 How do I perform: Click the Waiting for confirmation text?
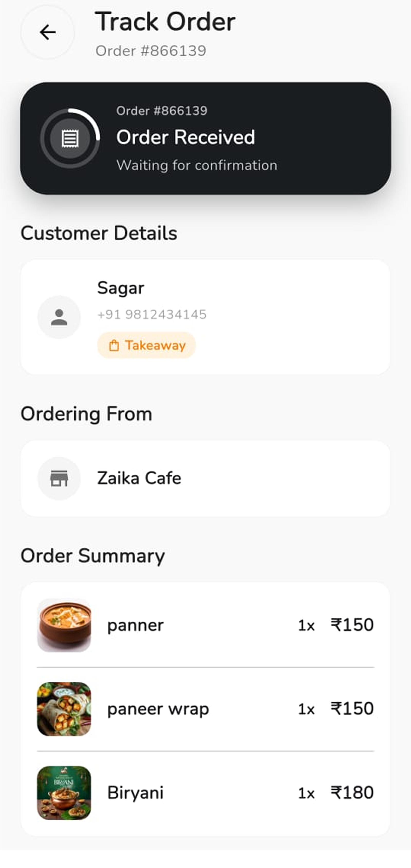pyautogui.click(x=197, y=165)
